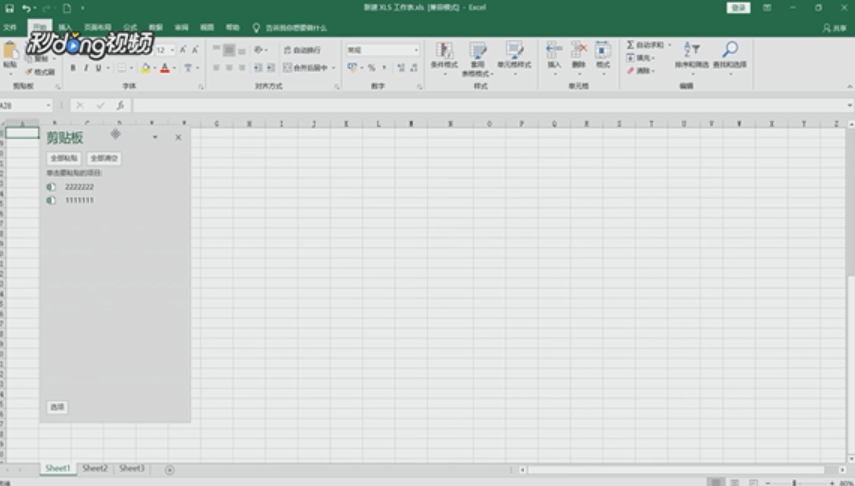This screenshot has width=855, height=486.
Task: Increase font size with the larger A icon
Action: click(183, 50)
